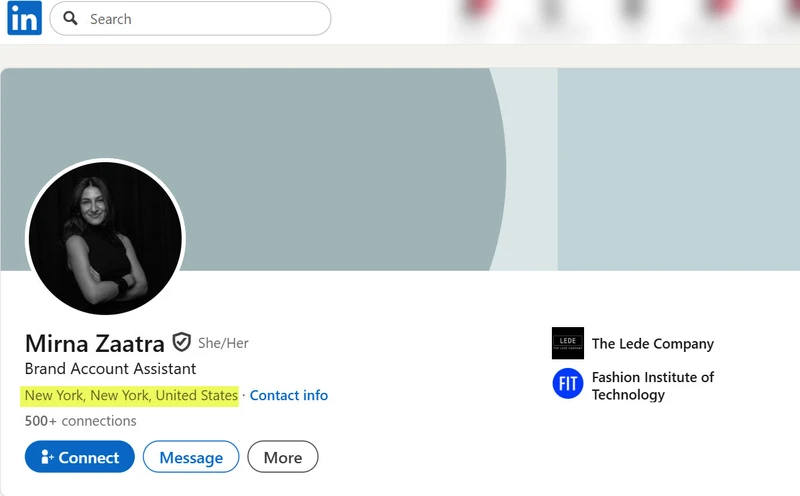
Task: Click the Brand Account Assistant headline
Action: (110, 369)
